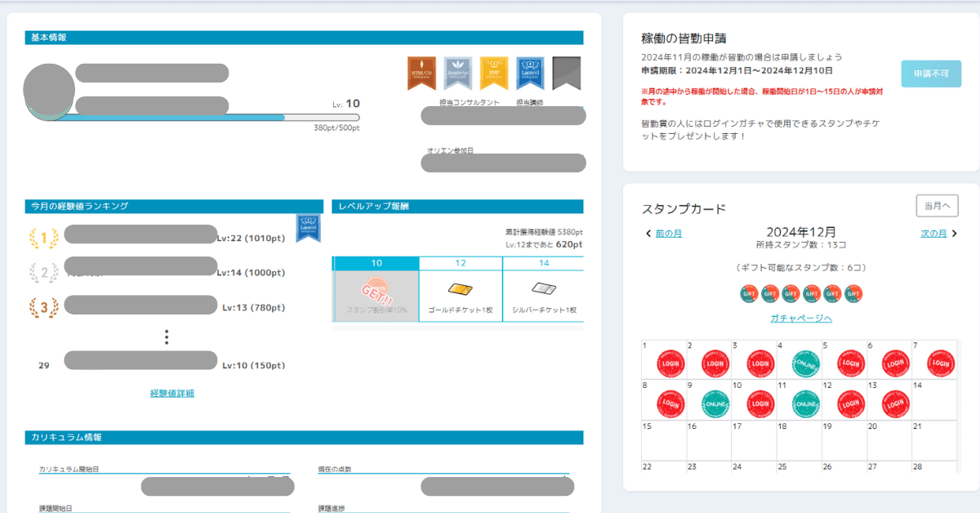
Task: Click the gray-blue JavaScript badge
Action: (457, 73)
